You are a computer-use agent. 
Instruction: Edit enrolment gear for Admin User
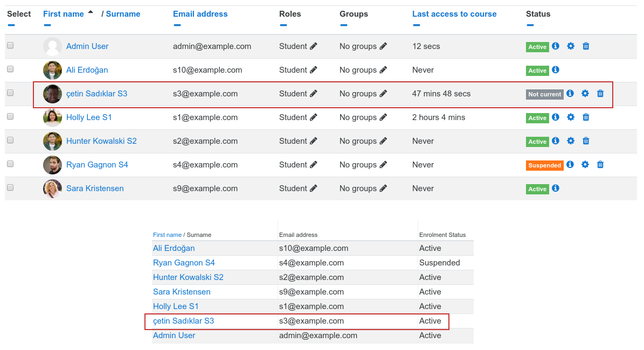[571, 46]
